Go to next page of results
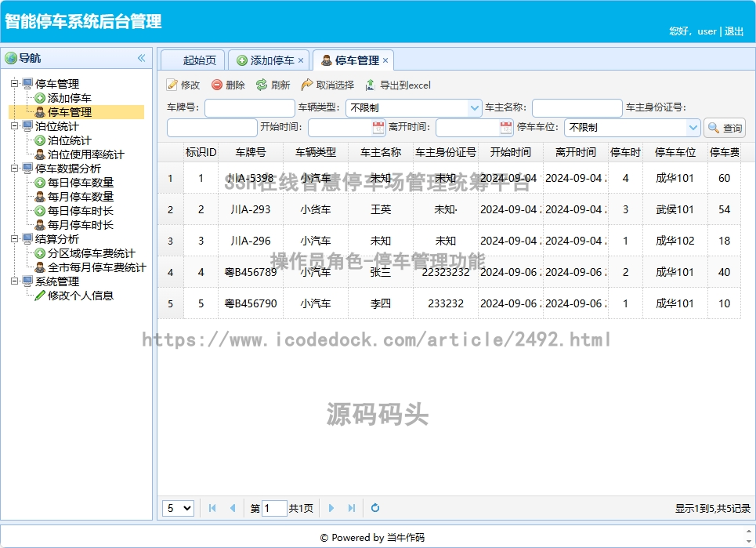Viewport: 756px width, 548px height. [x=331, y=508]
